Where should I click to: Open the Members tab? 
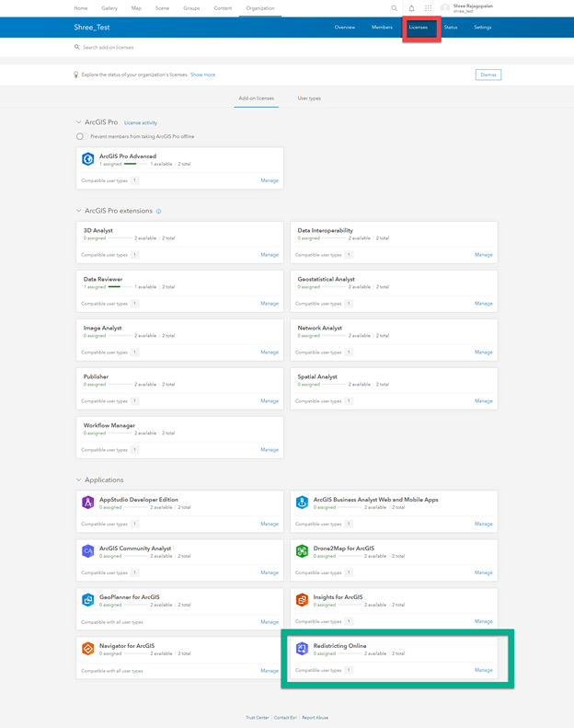click(x=382, y=28)
